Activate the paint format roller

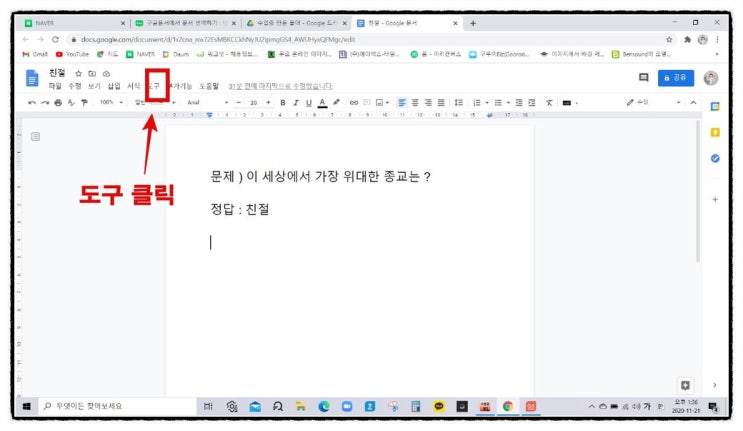tap(84, 102)
